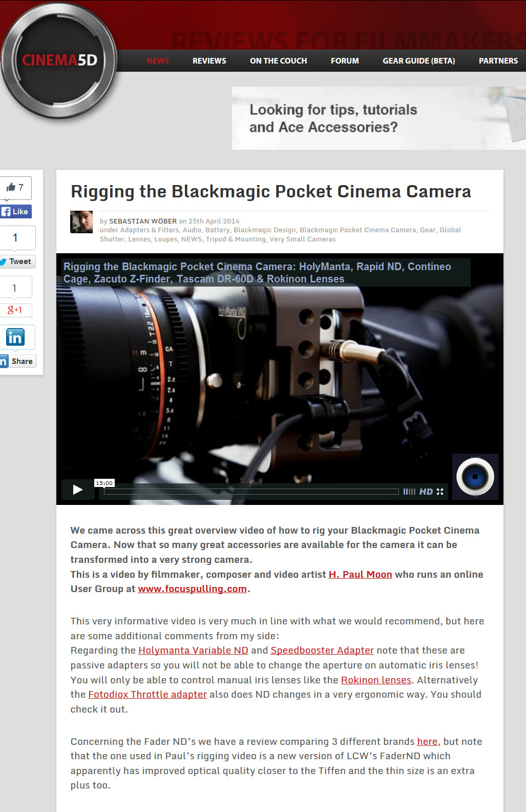Navigate to PARTNERS page
This screenshot has height=812, width=526.
pyautogui.click(x=498, y=60)
